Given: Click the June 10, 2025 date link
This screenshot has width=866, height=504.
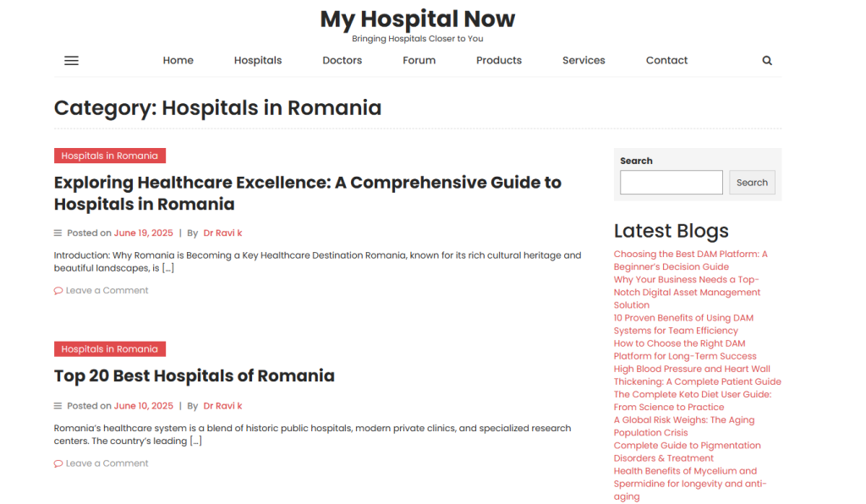Looking at the screenshot, I should click(x=143, y=406).
